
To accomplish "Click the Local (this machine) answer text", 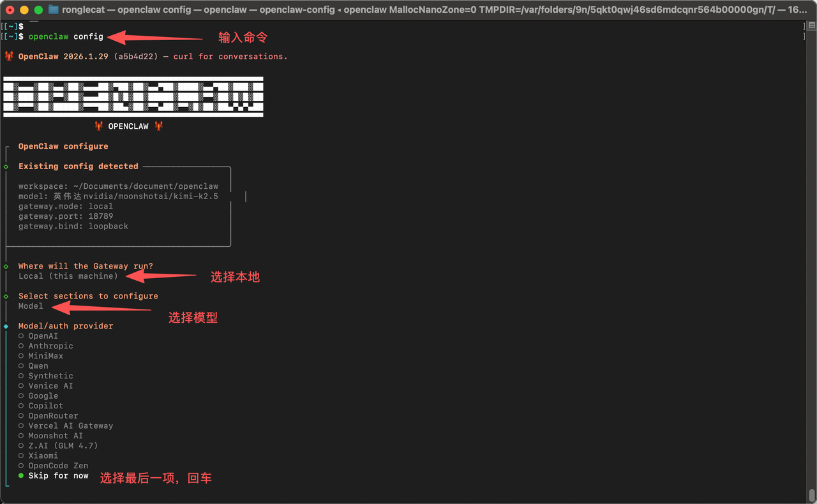I will (x=68, y=276).
